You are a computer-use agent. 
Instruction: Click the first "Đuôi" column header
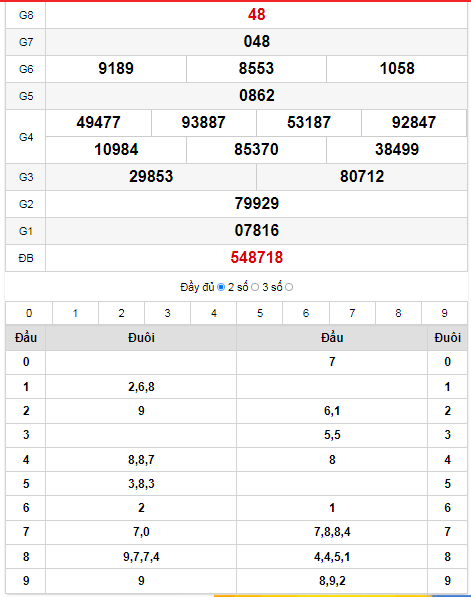click(141, 338)
